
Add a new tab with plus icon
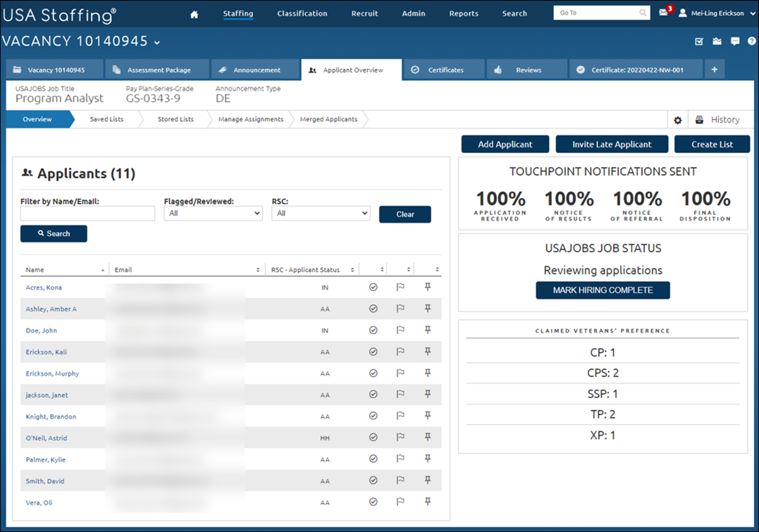click(714, 69)
